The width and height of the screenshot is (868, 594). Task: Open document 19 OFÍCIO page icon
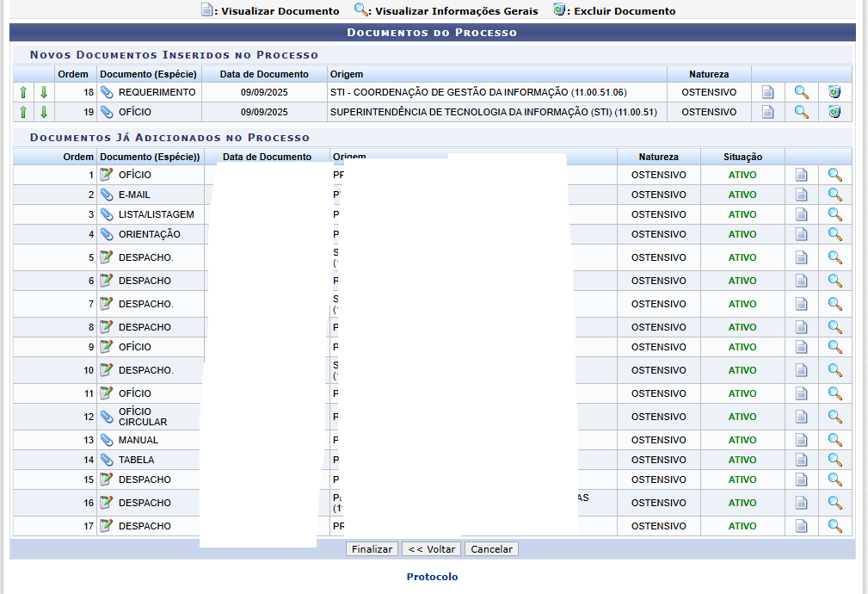click(768, 112)
